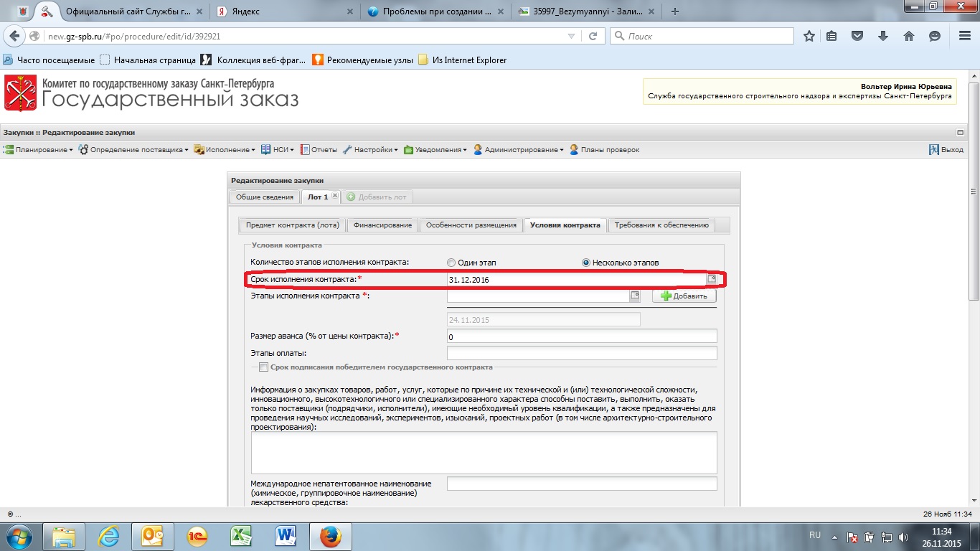Switch to the Финансирование tab
This screenshot has height=551, width=980.
[x=382, y=225]
